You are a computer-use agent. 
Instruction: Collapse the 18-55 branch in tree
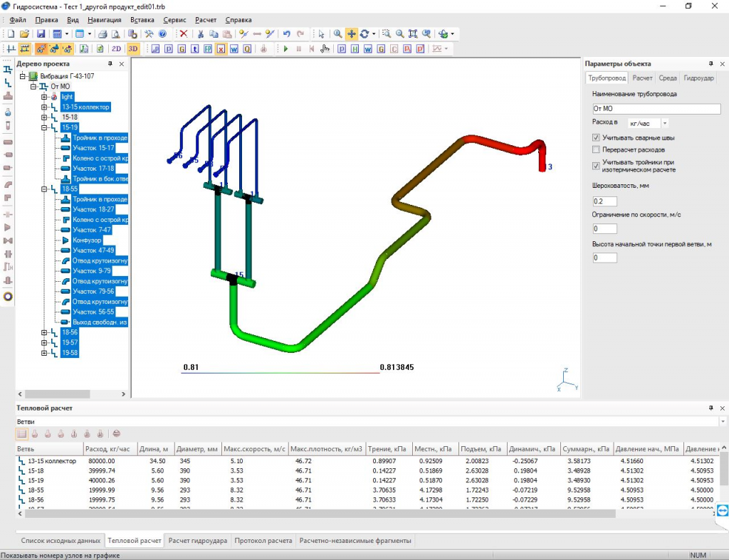tap(44, 189)
